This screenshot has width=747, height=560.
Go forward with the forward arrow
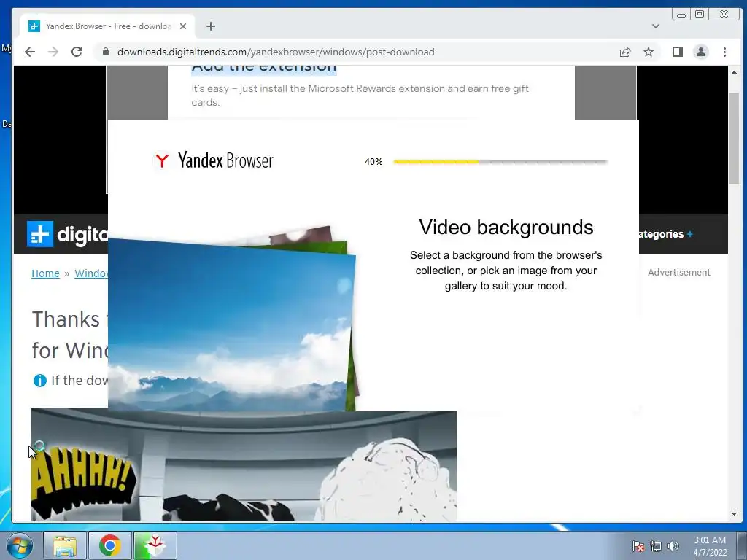[x=53, y=52]
